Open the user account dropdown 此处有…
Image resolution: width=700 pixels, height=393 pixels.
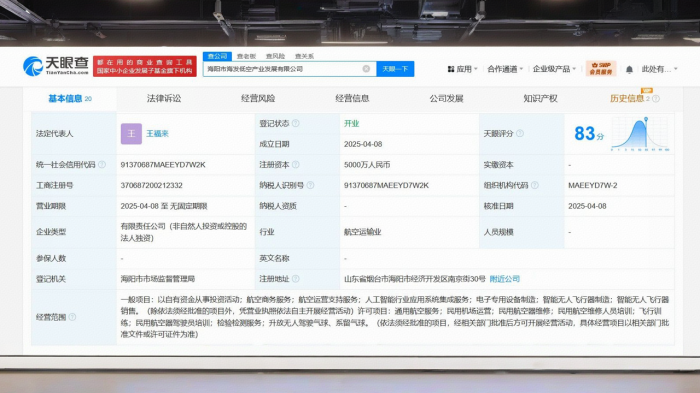click(x=659, y=69)
